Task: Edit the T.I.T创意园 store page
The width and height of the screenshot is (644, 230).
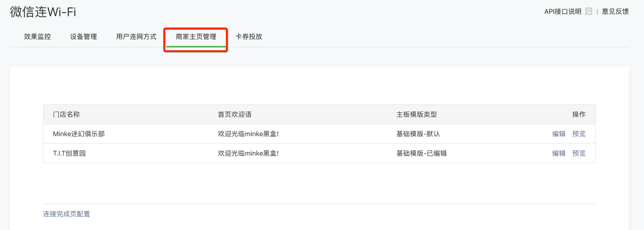Action: coord(559,153)
